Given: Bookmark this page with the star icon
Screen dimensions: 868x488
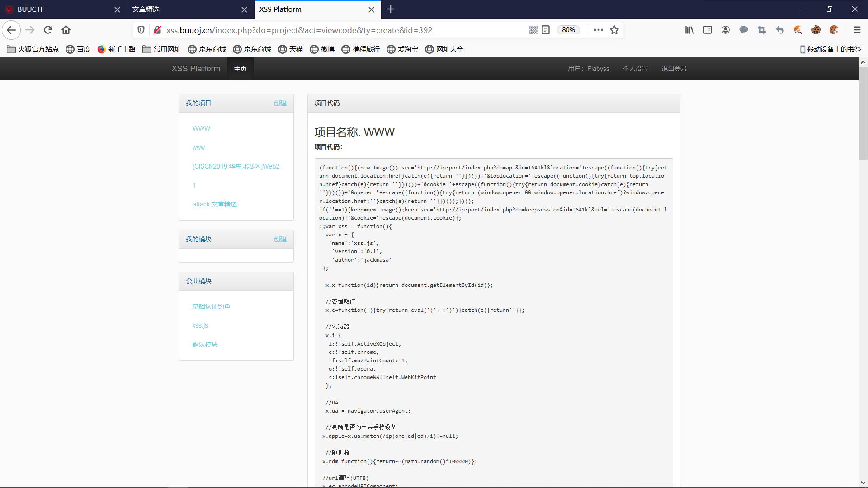Looking at the screenshot, I should [614, 30].
